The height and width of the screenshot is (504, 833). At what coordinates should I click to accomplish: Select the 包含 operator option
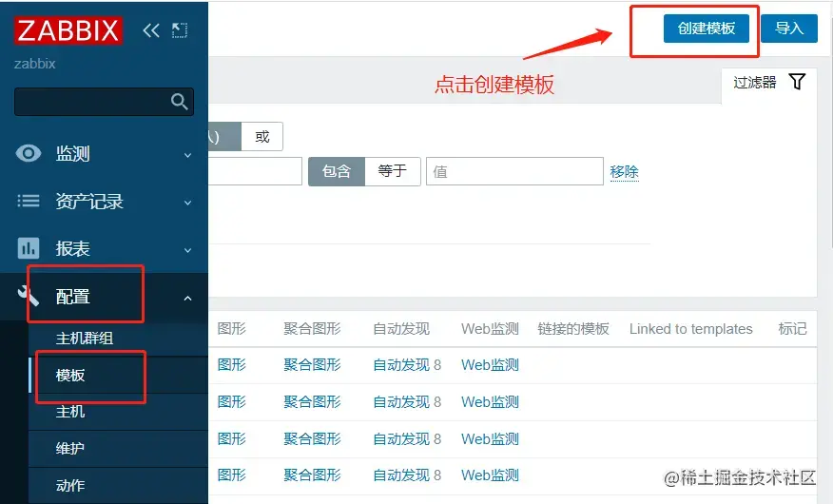tap(337, 171)
